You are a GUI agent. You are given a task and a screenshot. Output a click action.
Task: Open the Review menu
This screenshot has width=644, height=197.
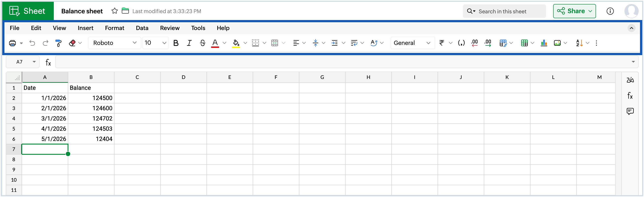[x=170, y=28]
